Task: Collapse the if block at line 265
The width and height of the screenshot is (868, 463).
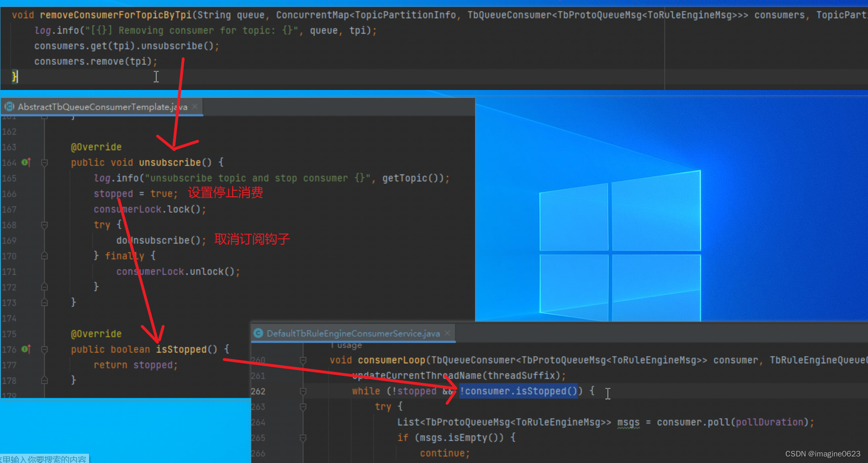Action: [303, 438]
